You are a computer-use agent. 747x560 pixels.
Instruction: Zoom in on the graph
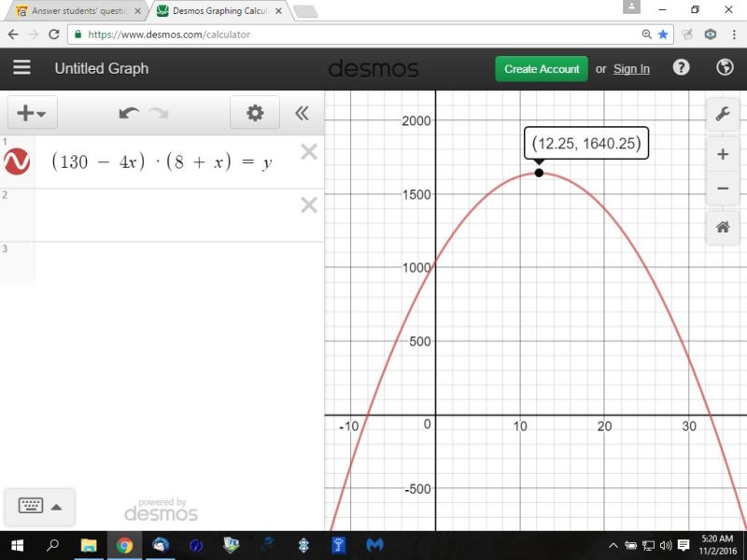(x=723, y=154)
